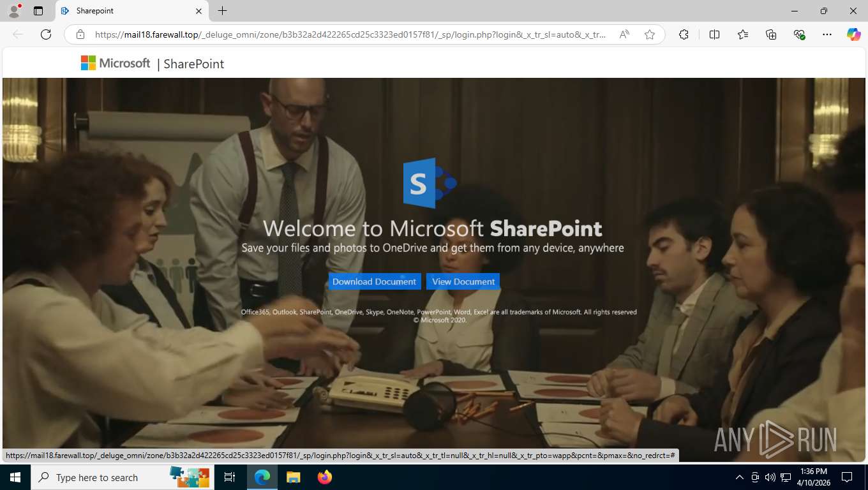Open Browser essentials heart icon

pos(799,34)
